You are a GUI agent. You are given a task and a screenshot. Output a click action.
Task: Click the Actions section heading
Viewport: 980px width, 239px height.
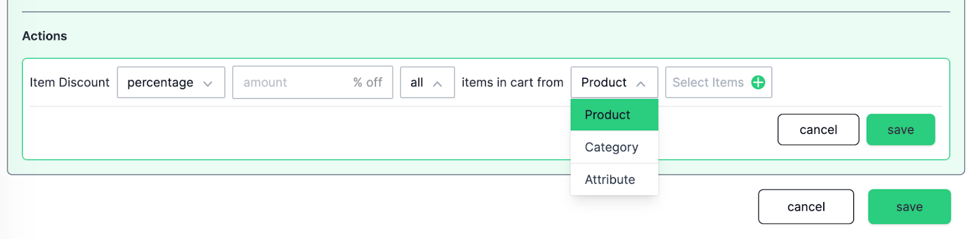point(45,36)
